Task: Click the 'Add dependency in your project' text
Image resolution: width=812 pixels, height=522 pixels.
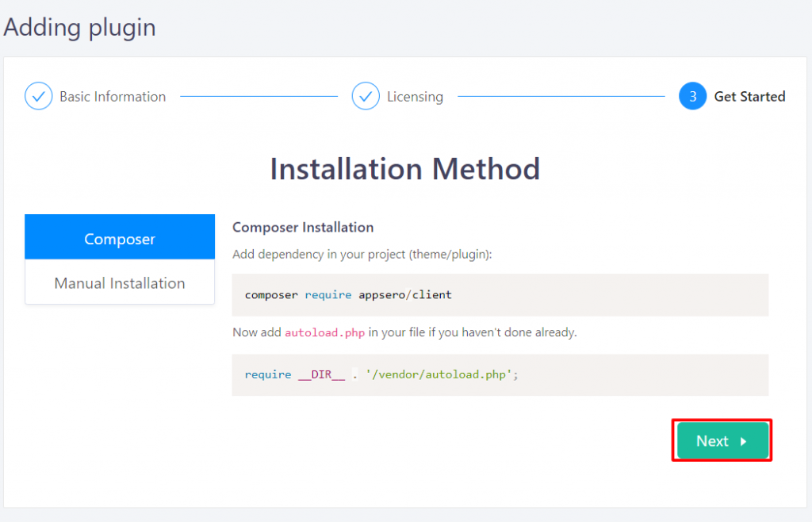Action: pyautogui.click(x=362, y=255)
